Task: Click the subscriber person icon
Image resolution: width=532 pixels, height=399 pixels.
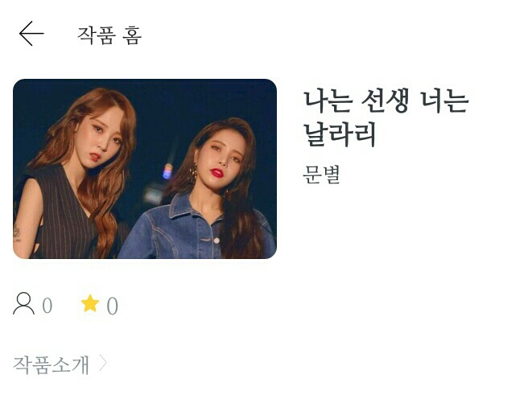Action: [x=24, y=304]
